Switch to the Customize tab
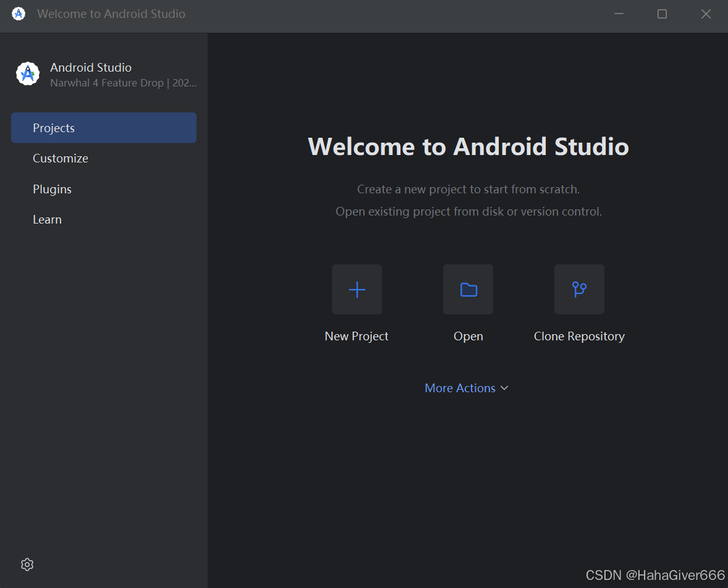 [x=104, y=158]
